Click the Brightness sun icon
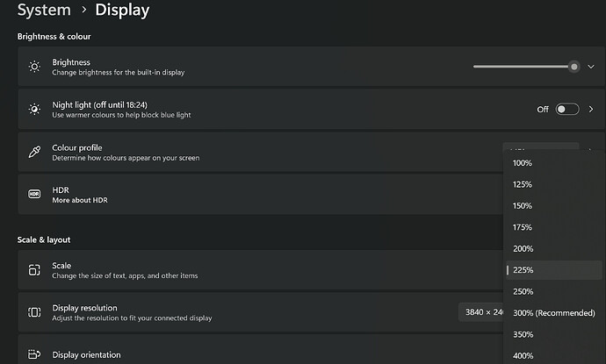Screen dimensions: 606x364 (34, 67)
